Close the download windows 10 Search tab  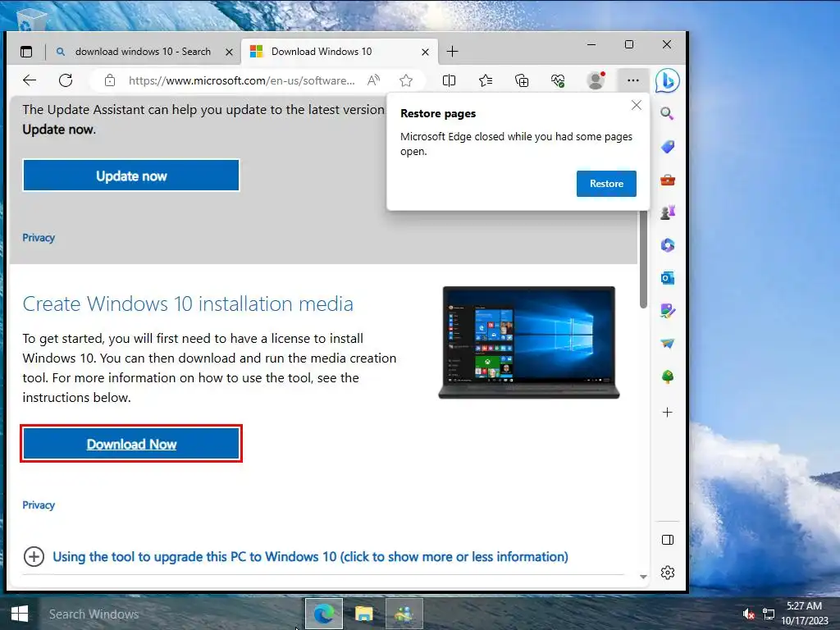230,52
